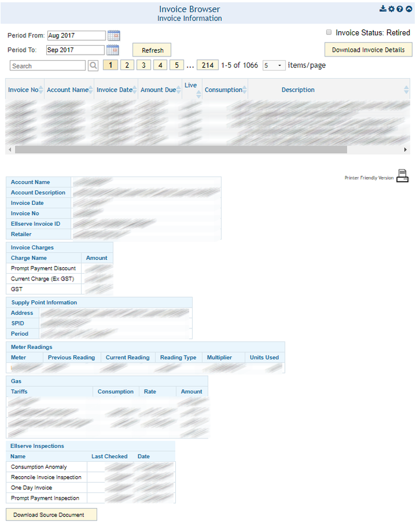420x526 pixels.
Task: Click the download icon in the header
Action: 383,9
